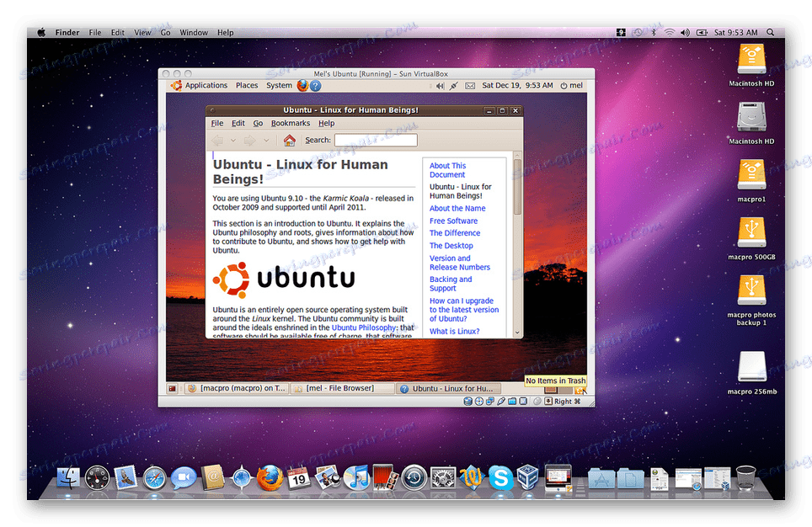Click the workspace switcher first workspace
The height and width of the screenshot is (527, 812).
click(551, 391)
